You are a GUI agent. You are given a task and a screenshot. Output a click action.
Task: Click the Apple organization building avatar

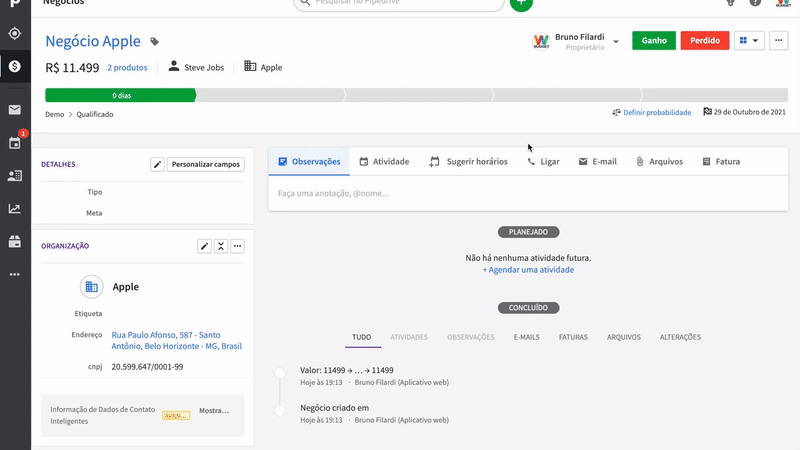[x=92, y=287]
